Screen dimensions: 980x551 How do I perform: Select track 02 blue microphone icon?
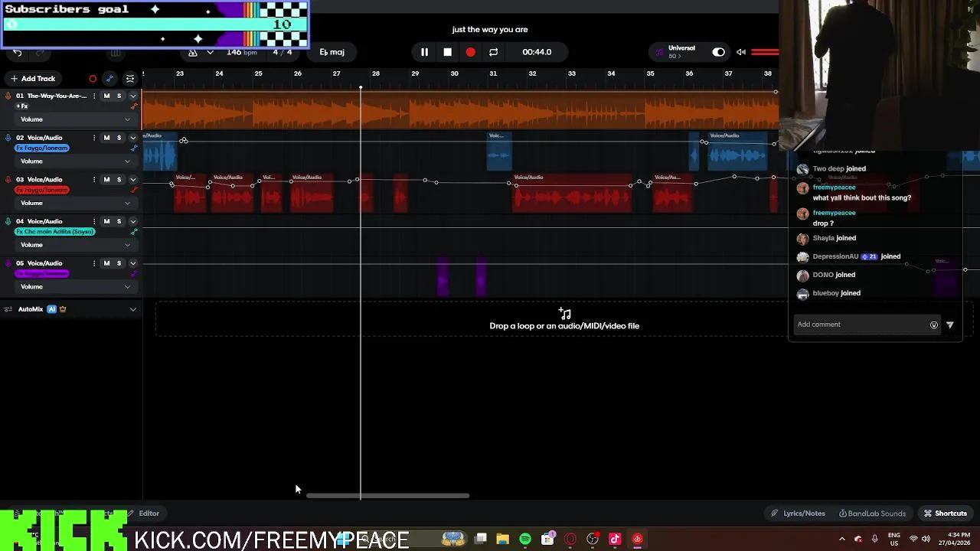[8, 138]
